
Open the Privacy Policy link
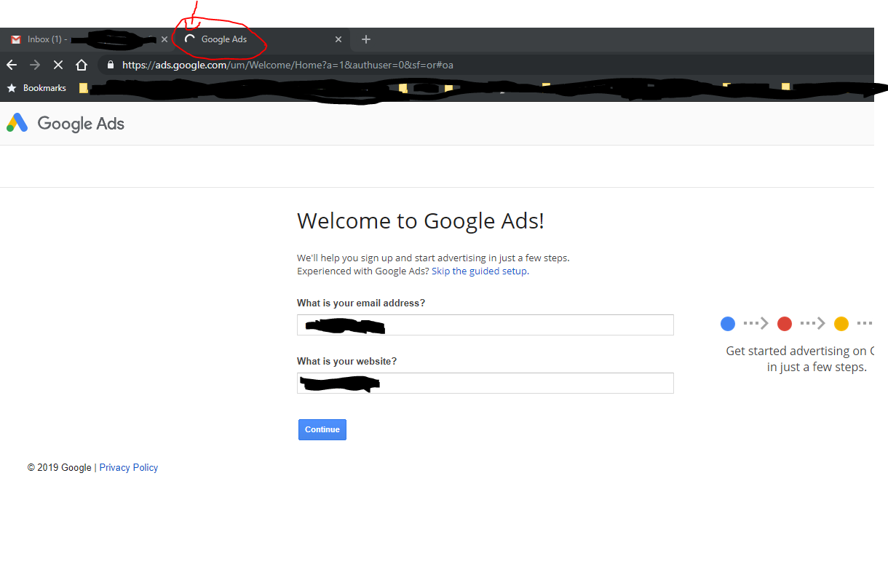tap(129, 467)
